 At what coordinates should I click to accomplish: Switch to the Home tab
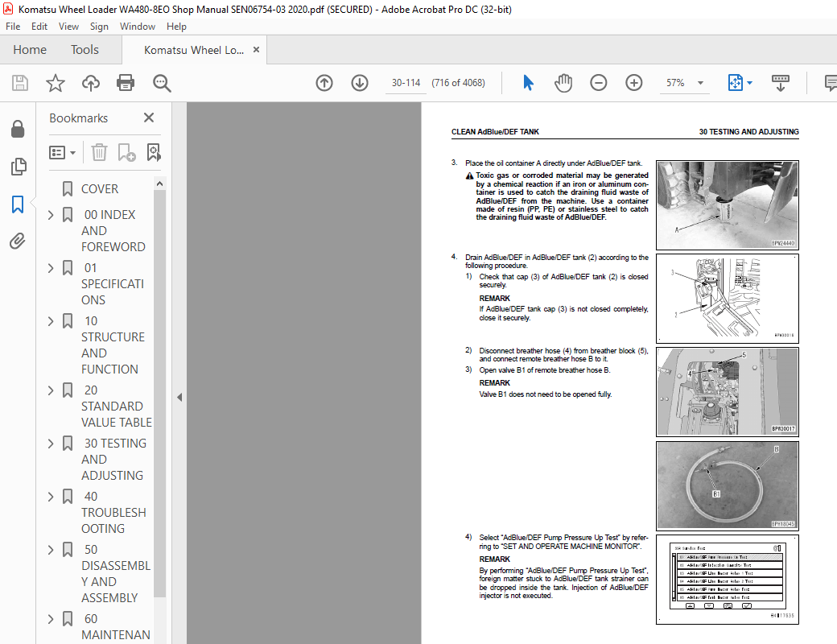click(x=30, y=50)
